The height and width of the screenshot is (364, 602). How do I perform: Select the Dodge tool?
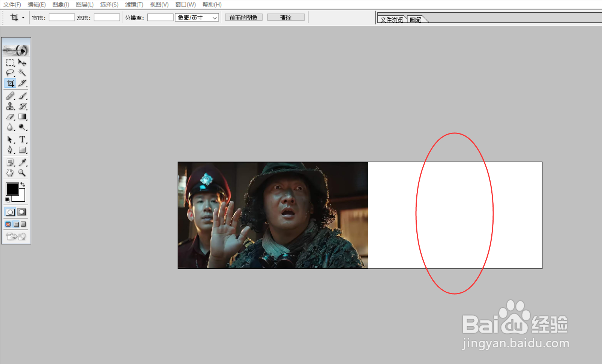[x=22, y=127]
